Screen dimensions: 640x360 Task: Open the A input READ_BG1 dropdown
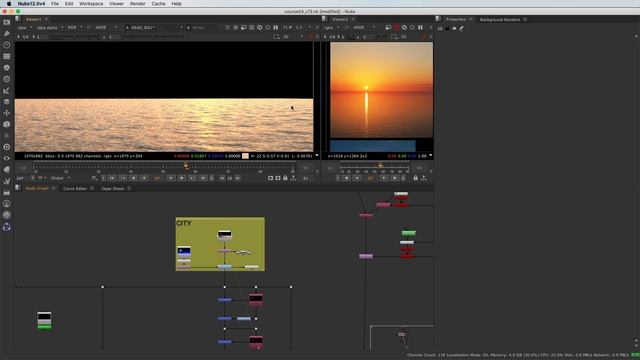pyautogui.click(x=153, y=27)
